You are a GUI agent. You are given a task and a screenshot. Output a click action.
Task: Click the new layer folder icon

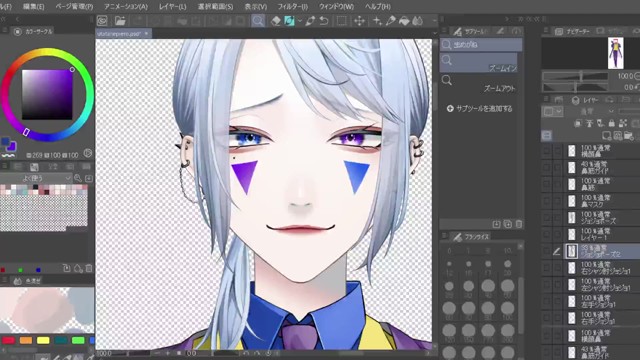628,136
